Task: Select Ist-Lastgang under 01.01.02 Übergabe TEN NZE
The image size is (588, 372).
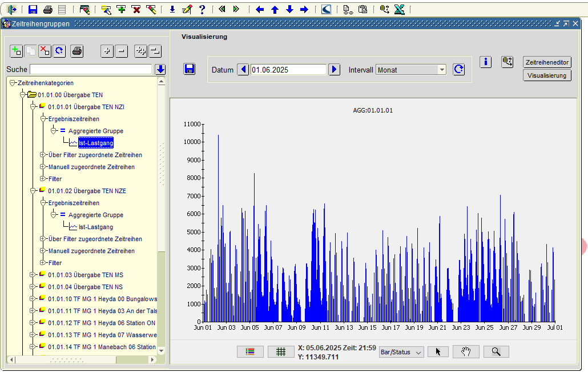Action: 95,227
